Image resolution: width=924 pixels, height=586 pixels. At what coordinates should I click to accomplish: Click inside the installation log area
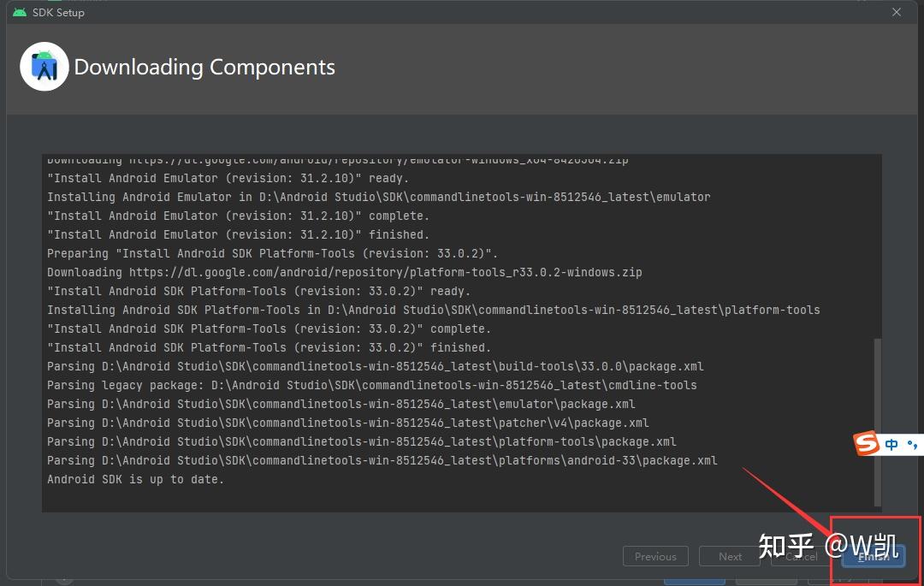point(428,342)
